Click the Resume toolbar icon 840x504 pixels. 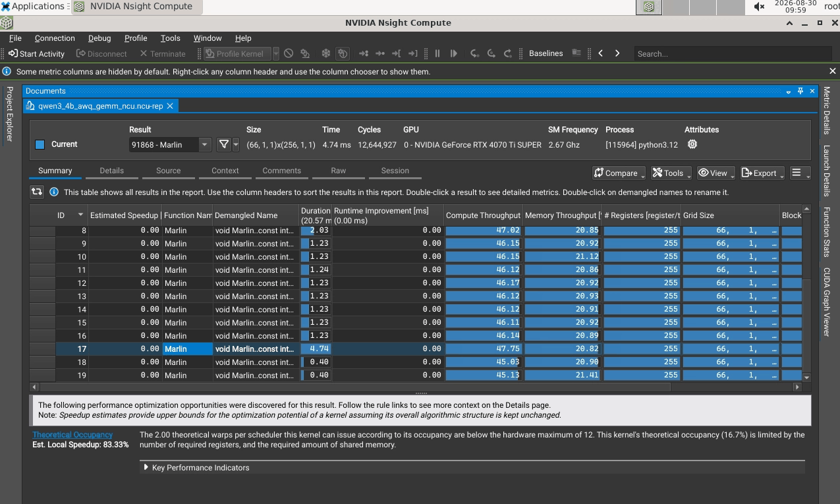tap(454, 53)
